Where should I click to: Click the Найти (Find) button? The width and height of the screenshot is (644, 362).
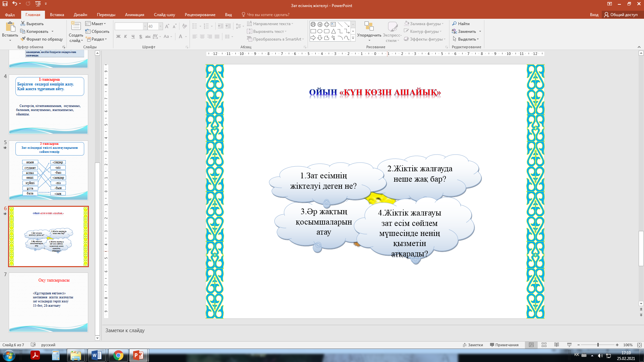pos(461,24)
